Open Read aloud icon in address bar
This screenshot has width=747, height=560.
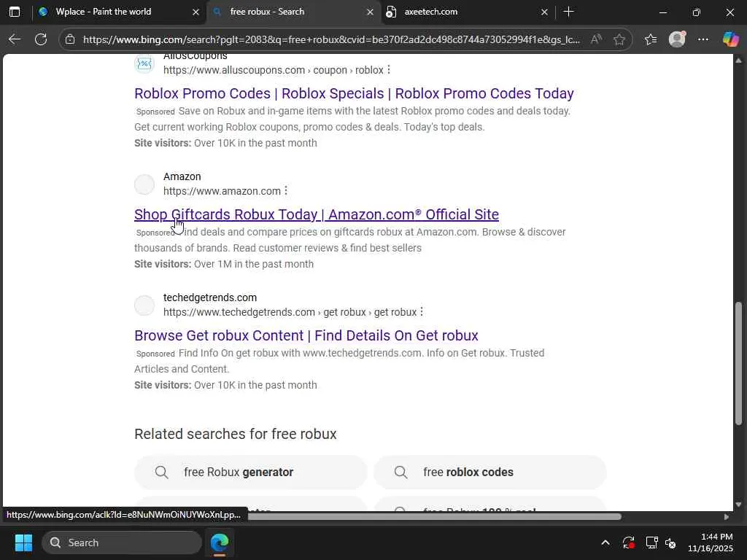(596, 39)
